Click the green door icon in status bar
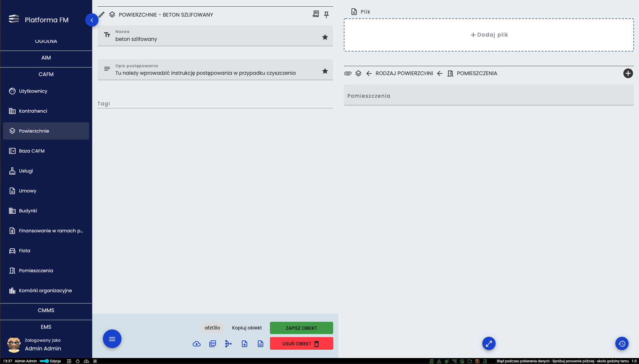Screen dimensions: 639x364 [485, 361]
